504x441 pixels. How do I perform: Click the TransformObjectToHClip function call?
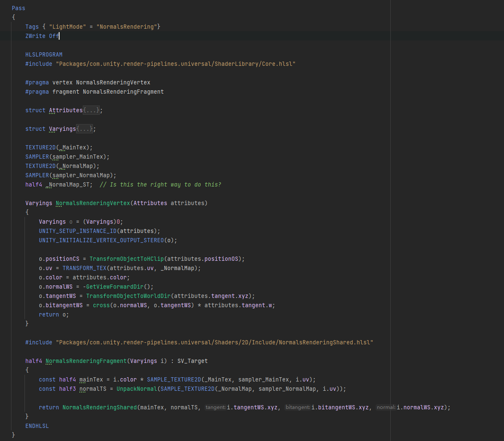(127, 259)
